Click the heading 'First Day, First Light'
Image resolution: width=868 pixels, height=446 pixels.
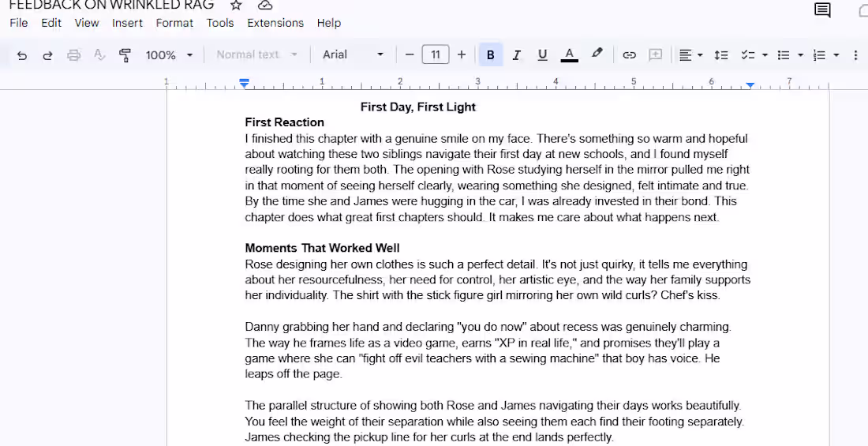click(418, 107)
